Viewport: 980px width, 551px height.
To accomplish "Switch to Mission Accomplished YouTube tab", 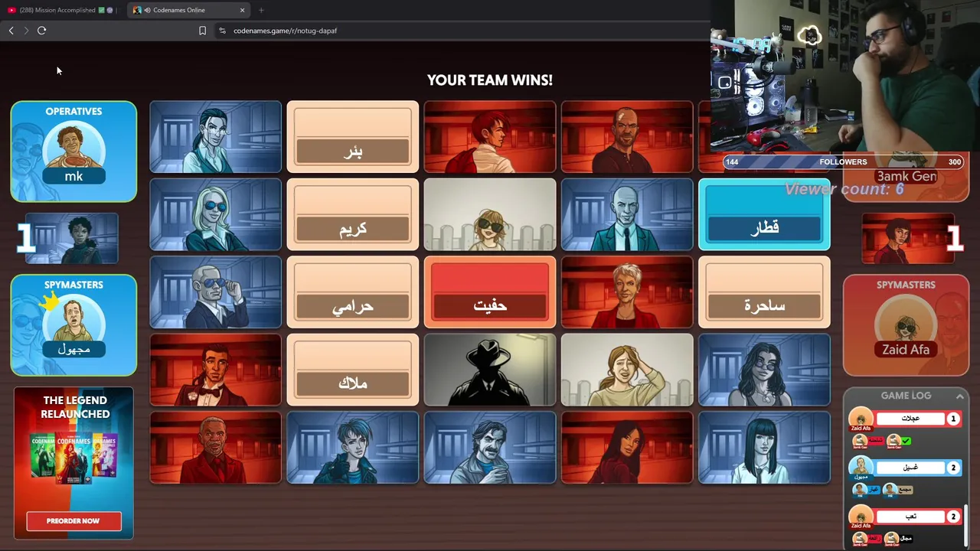I will coord(62,10).
